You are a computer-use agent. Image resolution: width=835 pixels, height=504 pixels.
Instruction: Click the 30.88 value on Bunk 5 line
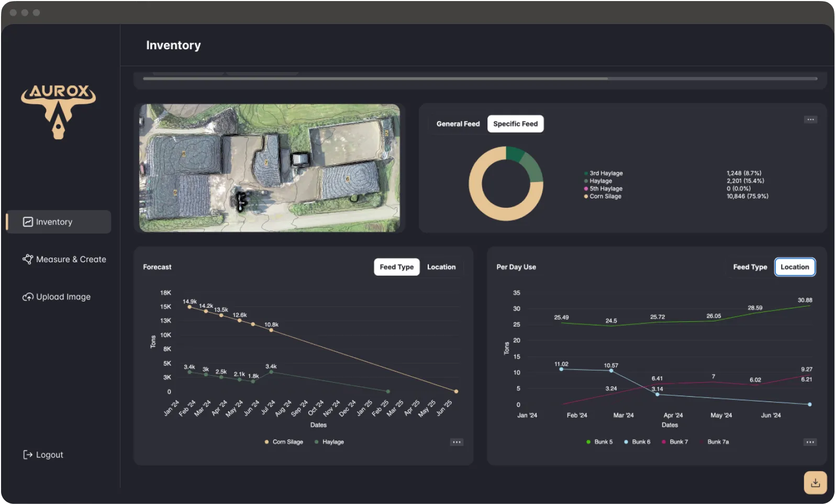pos(805,300)
